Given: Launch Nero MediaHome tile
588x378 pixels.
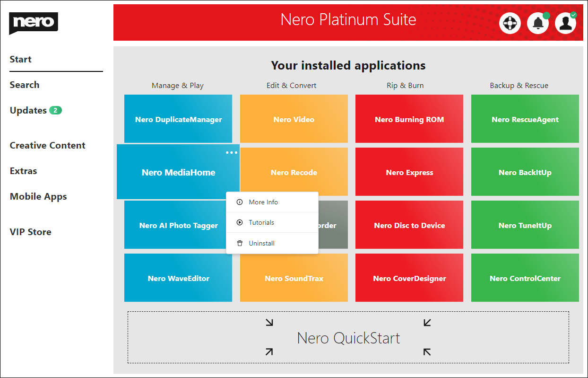Looking at the screenshot, I should pos(178,172).
